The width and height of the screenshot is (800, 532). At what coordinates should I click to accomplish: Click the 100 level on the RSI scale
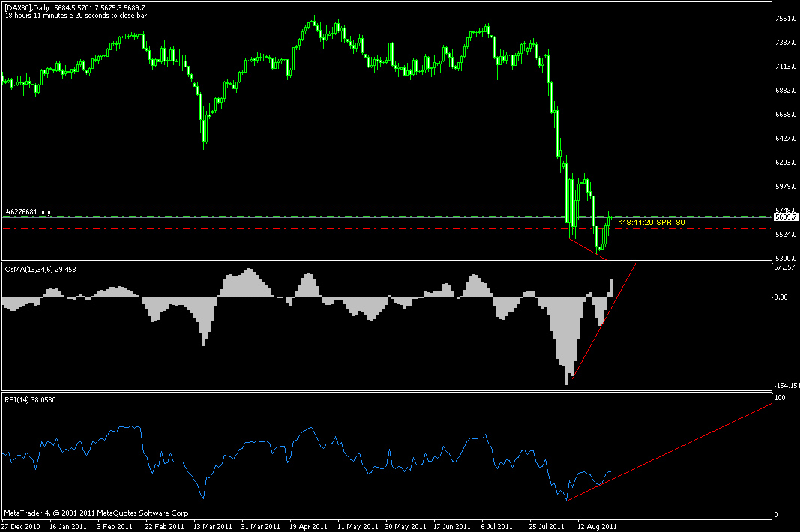(780, 398)
